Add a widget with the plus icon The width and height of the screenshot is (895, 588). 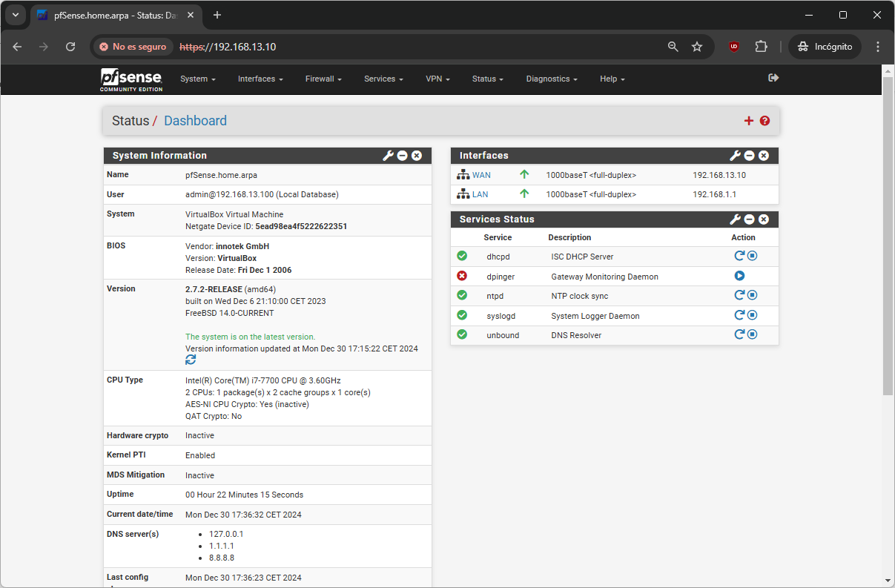[748, 121]
